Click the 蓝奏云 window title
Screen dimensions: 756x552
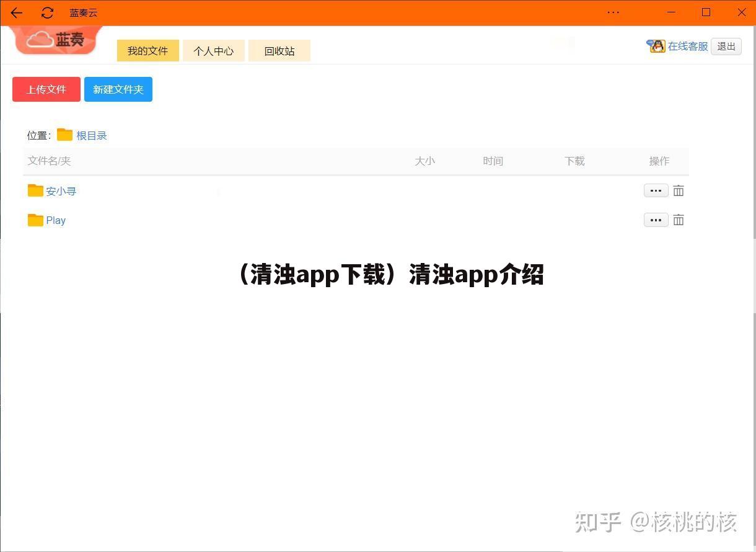point(84,13)
